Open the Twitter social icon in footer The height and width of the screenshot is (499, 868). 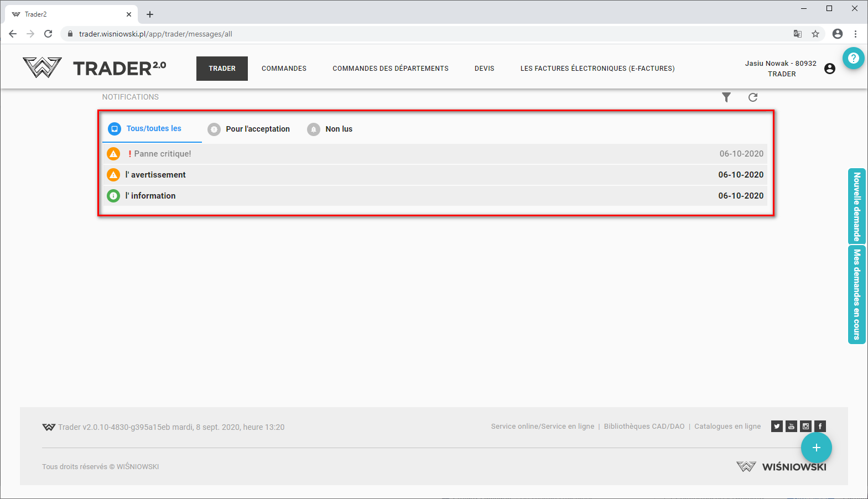point(777,426)
